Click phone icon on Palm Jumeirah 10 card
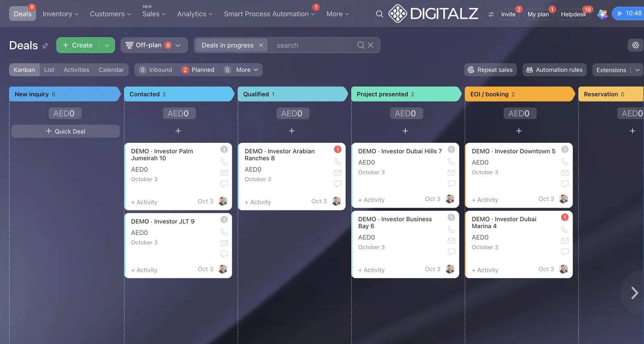Viewport: 644px width, 344px height. tap(224, 162)
